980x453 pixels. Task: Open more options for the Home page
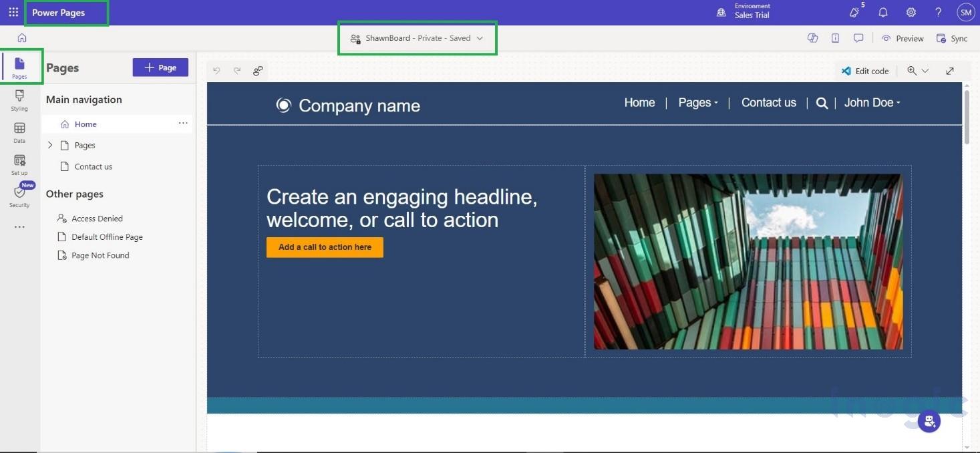coord(183,124)
